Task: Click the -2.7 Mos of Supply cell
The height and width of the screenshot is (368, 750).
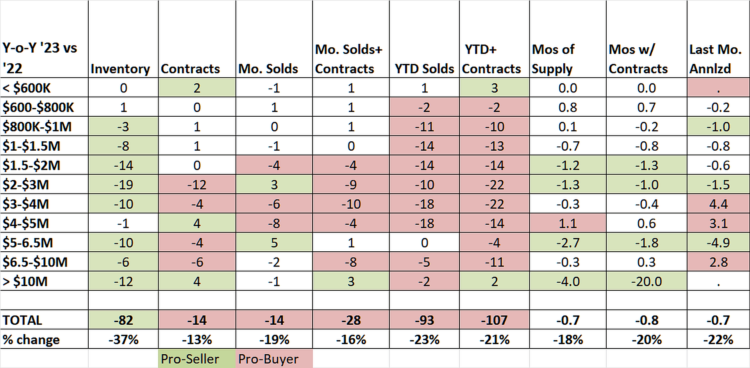Action: pyautogui.click(x=567, y=242)
